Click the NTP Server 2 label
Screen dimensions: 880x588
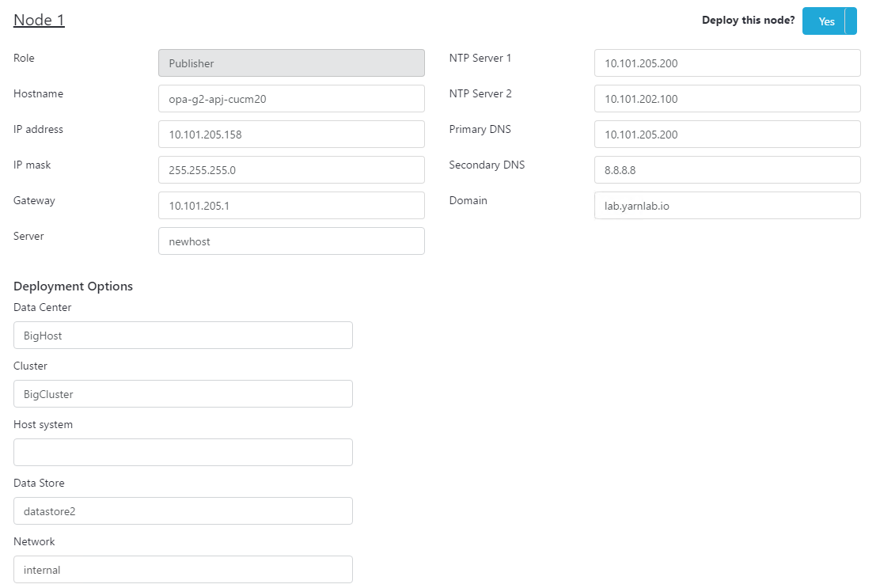click(480, 93)
